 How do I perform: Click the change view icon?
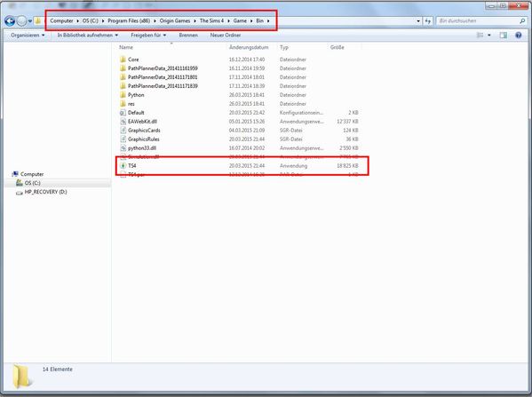pos(480,35)
